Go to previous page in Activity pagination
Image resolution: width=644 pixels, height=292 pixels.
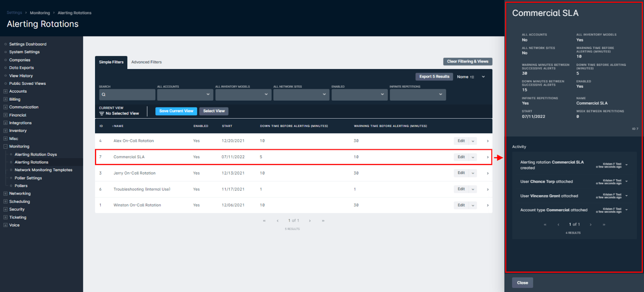558,225
